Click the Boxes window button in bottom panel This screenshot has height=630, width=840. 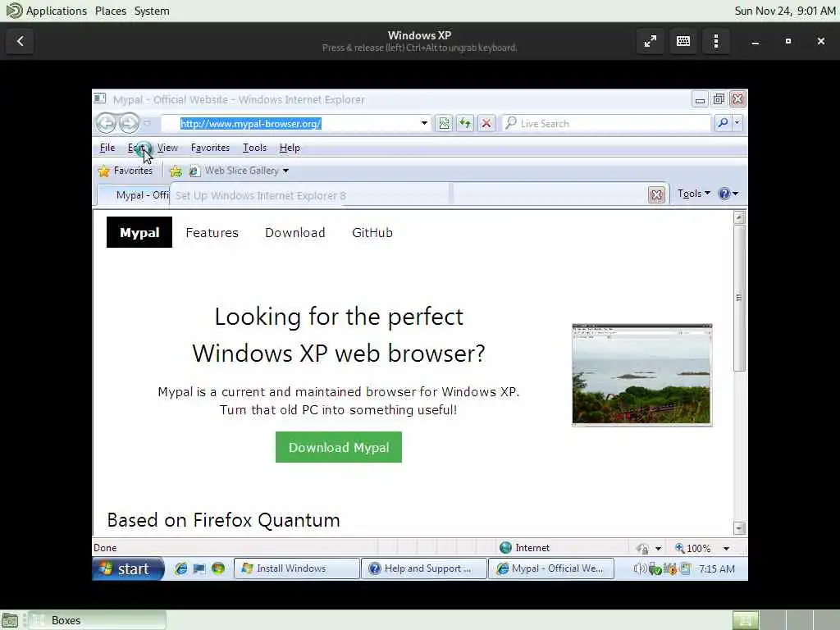(97, 620)
